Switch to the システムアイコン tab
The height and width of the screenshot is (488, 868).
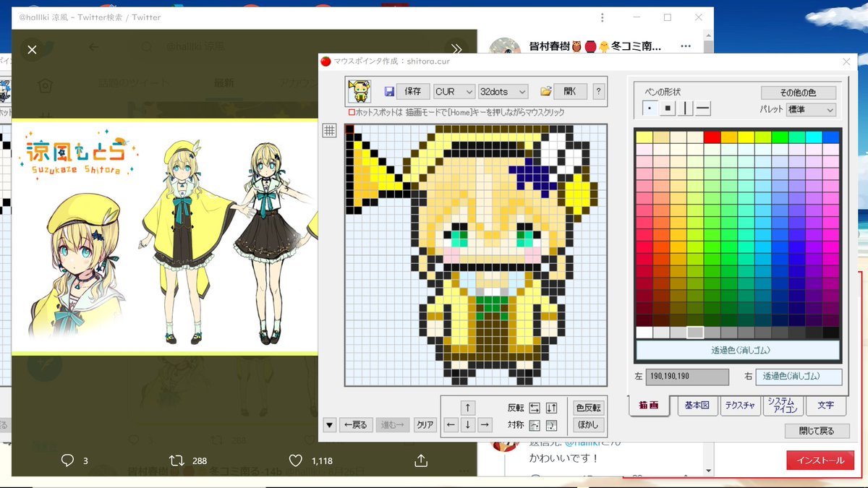click(x=782, y=406)
